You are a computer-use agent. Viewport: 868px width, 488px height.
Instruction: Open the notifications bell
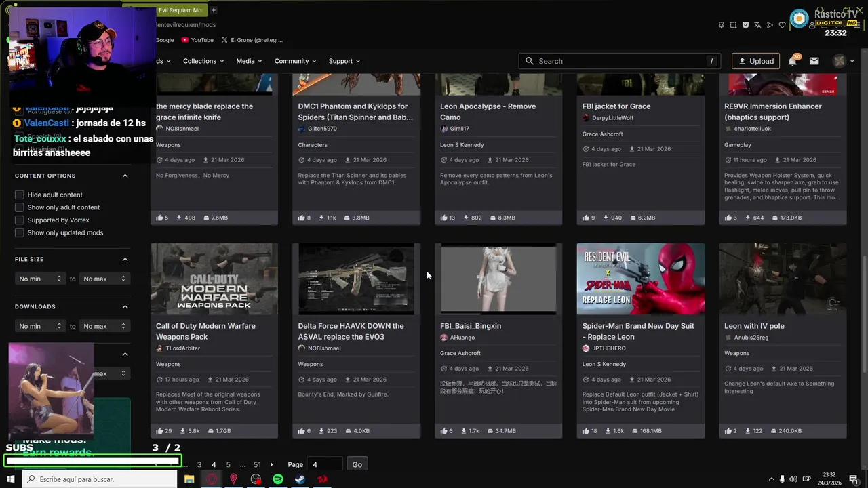792,61
